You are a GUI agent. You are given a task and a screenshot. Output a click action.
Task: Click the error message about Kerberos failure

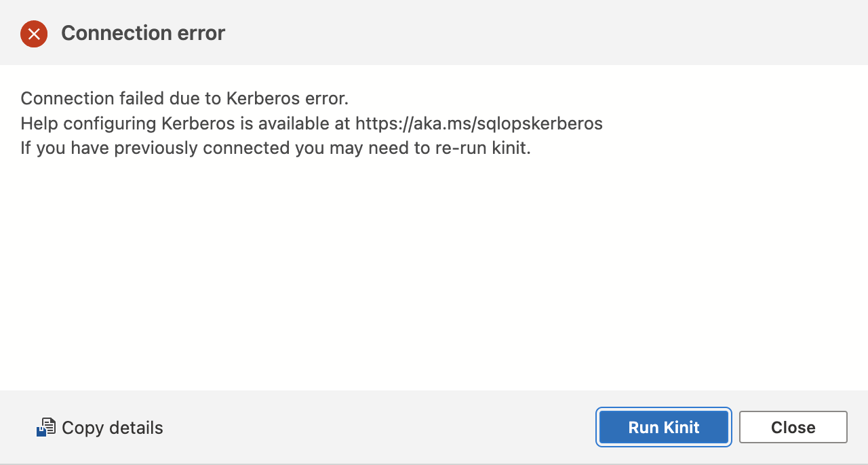coord(184,98)
